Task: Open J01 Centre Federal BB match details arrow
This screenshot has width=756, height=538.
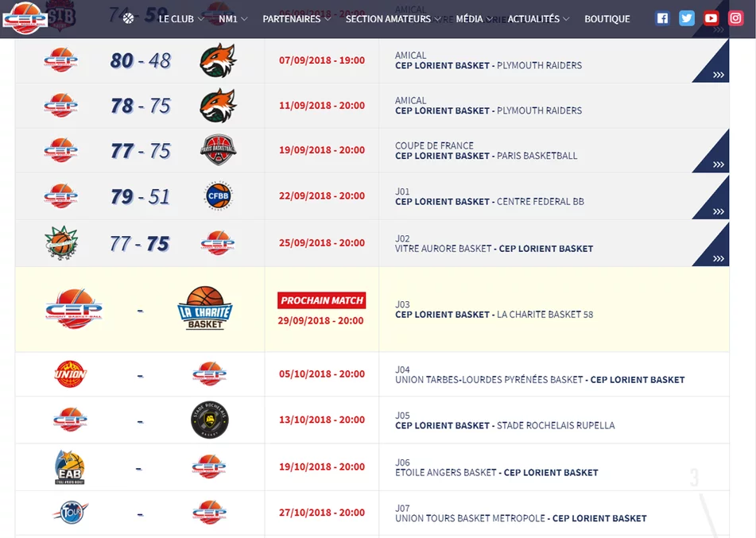Action: [718, 211]
